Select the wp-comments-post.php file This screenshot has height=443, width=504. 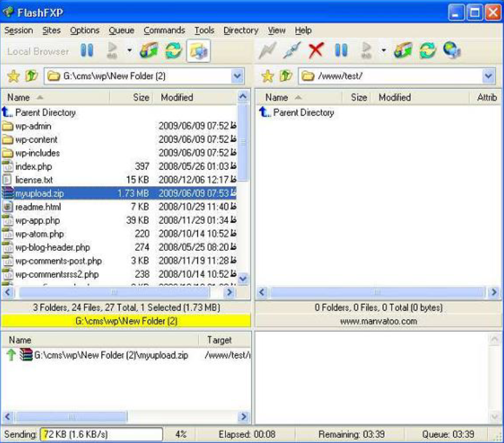tap(119, 261)
